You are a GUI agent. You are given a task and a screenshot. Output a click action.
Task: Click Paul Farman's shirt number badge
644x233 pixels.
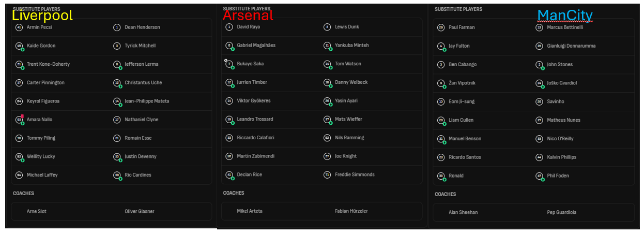point(441,27)
